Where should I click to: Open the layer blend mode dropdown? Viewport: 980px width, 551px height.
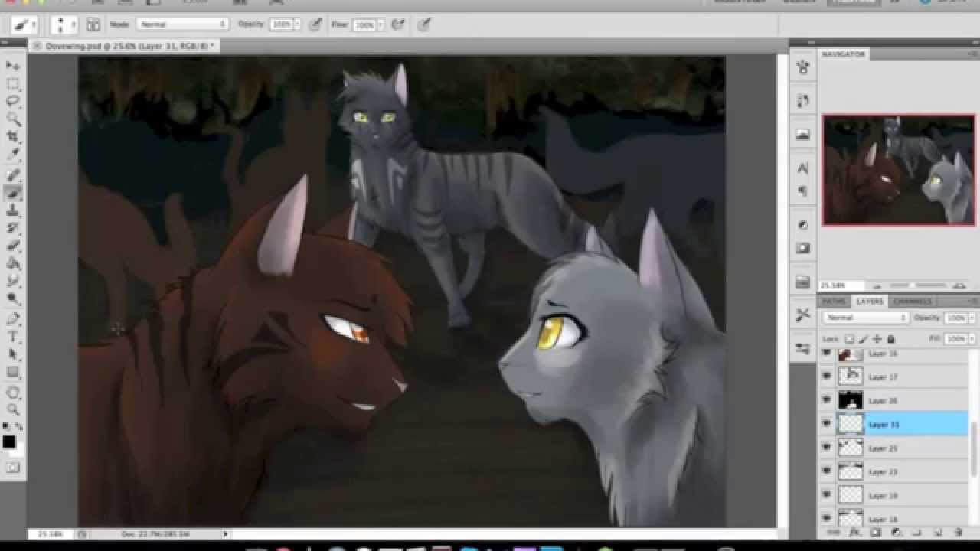point(866,318)
